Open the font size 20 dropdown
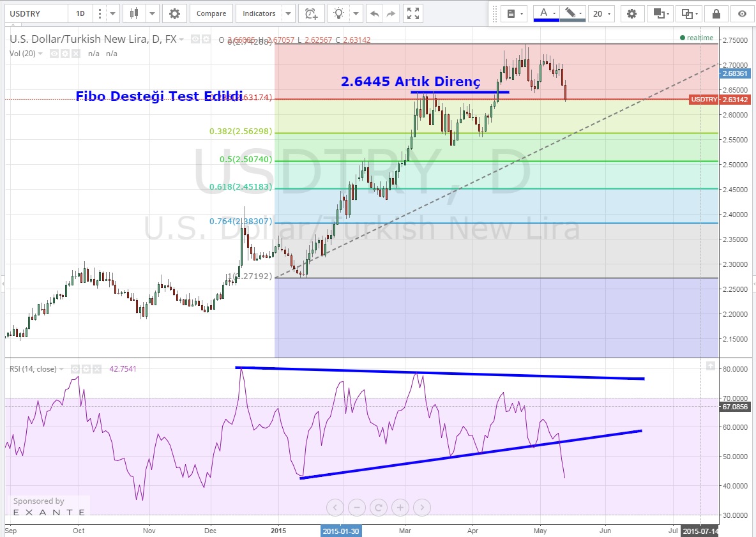This screenshot has width=756, height=537. tap(601, 13)
